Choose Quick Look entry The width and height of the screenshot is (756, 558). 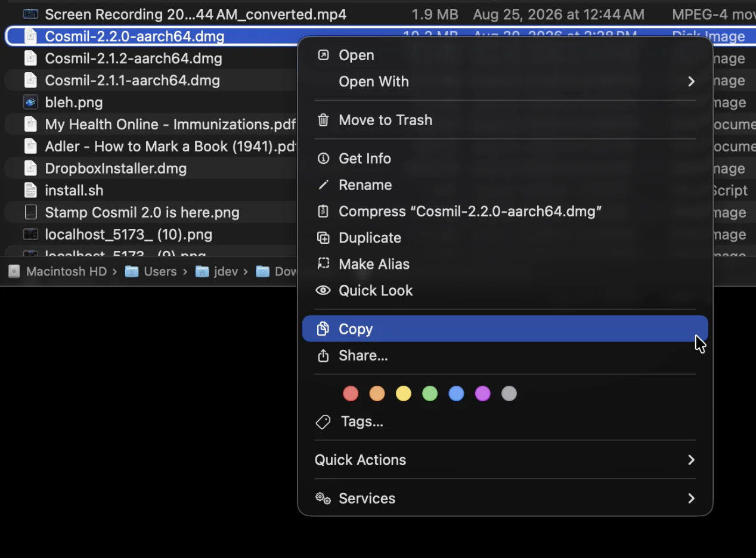pos(505,290)
